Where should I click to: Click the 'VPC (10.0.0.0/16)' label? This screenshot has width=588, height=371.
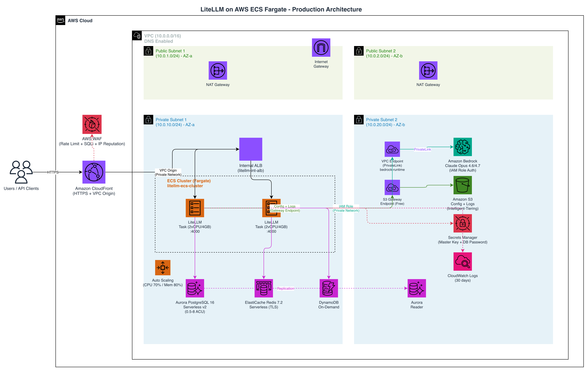[x=162, y=38]
